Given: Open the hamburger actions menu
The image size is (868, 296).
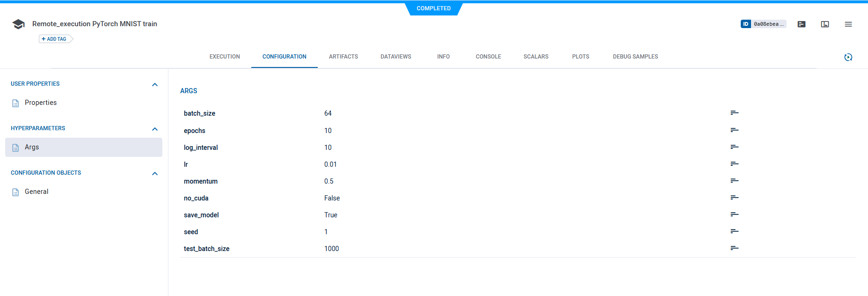Looking at the screenshot, I should [x=848, y=24].
